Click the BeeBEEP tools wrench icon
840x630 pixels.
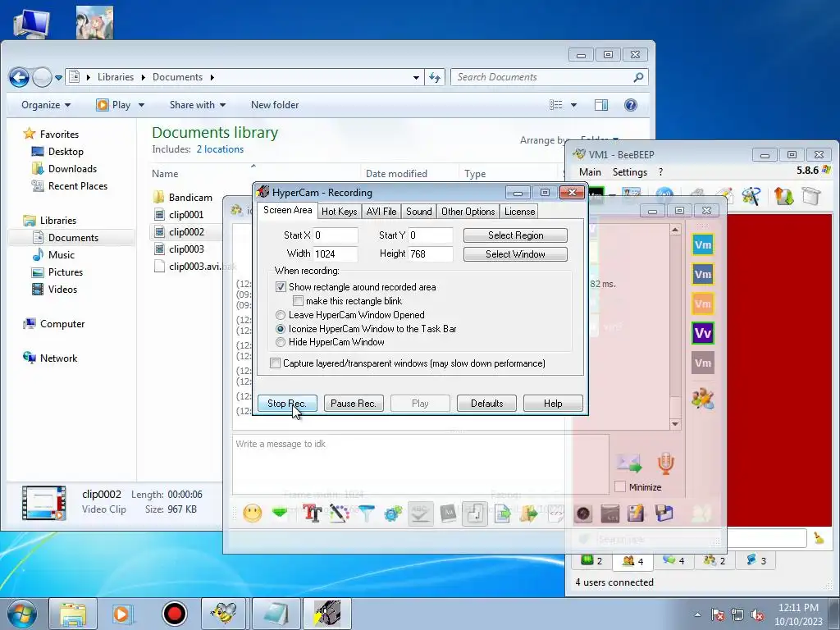click(751, 196)
